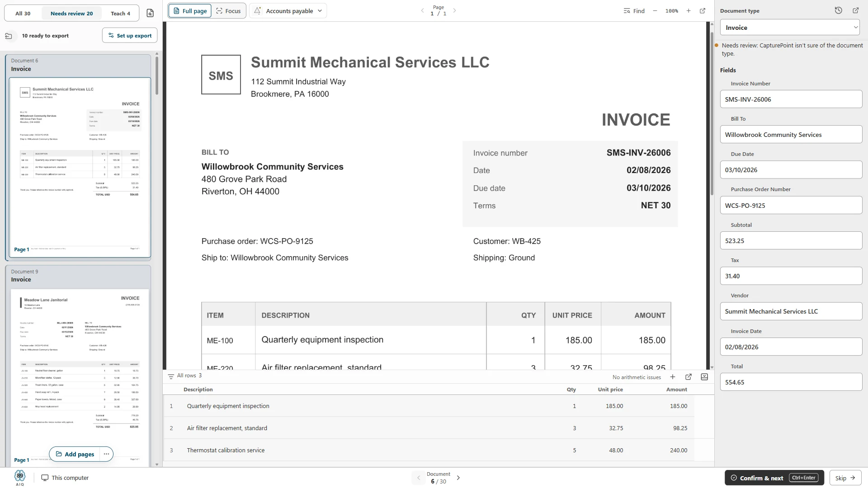868x488 pixels.
Task: Click the Due Date field 03/10/2026
Action: pos(791,170)
